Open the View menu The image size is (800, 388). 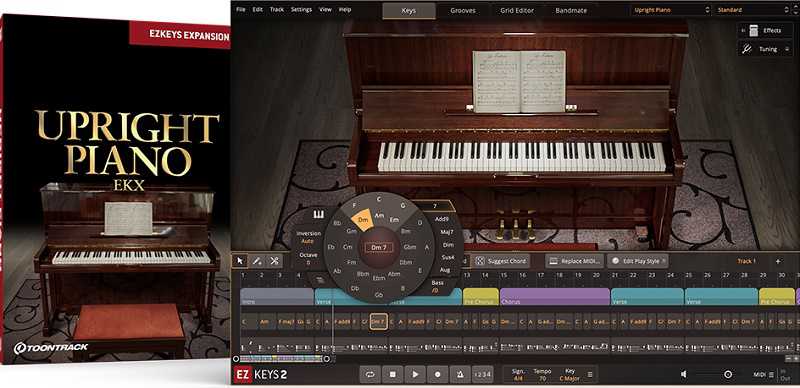tap(325, 10)
